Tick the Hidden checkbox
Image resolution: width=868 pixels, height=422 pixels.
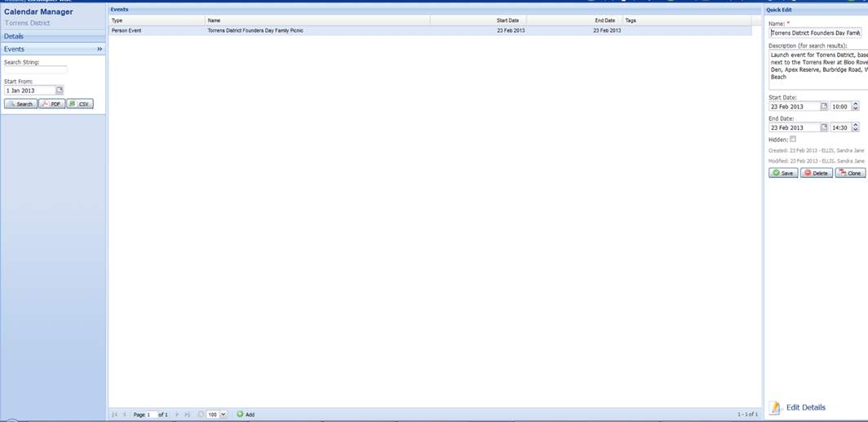point(793,139)
